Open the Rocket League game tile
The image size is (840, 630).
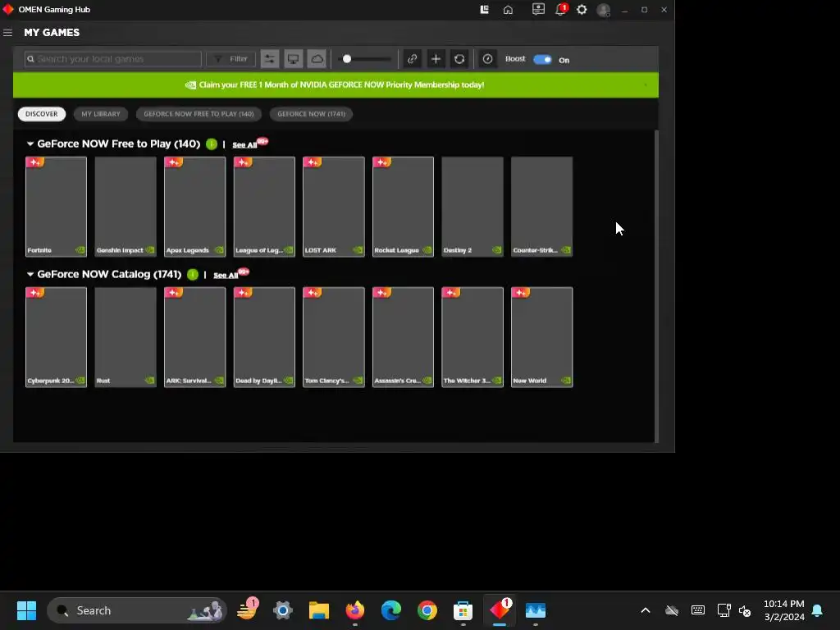tap(403, 207)
